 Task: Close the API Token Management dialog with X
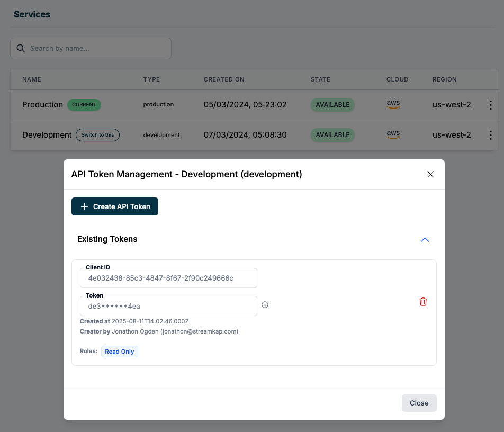click(430, 174)
